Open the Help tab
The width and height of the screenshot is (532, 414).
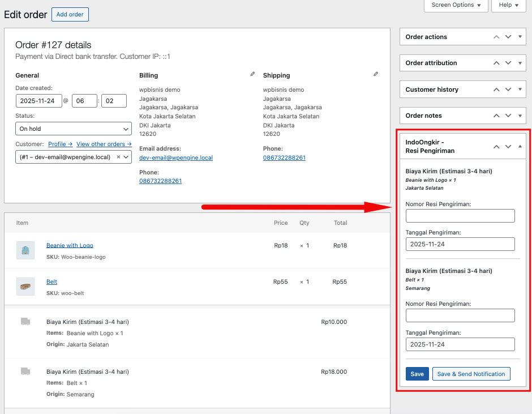[x=509, y=5]
